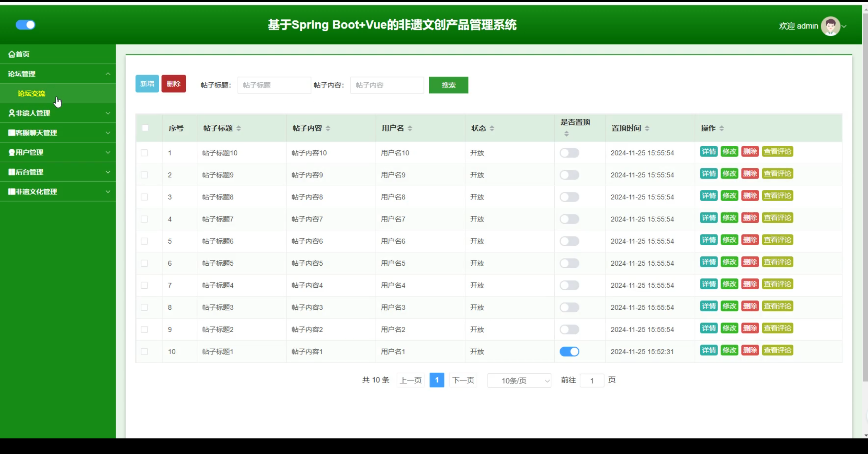Click the person icon beside 非遗人管理
The image size is (868, 454).
point(12,113)
